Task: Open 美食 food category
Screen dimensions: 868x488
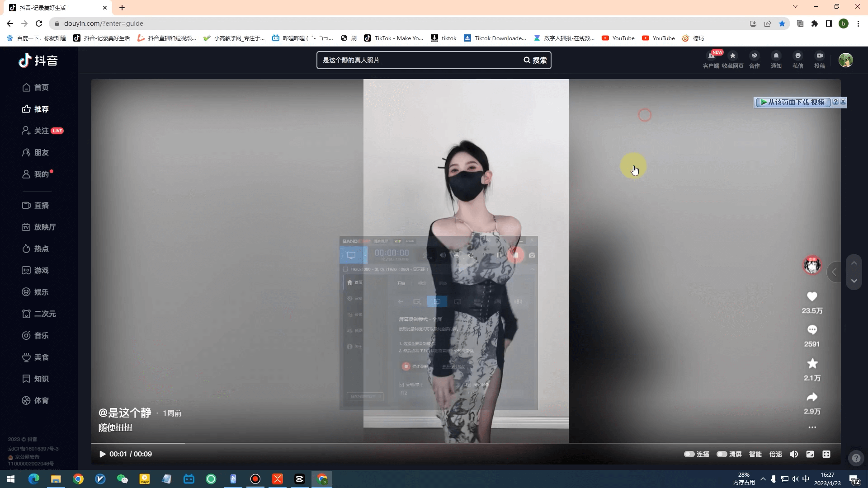Action: pos(35,357)
